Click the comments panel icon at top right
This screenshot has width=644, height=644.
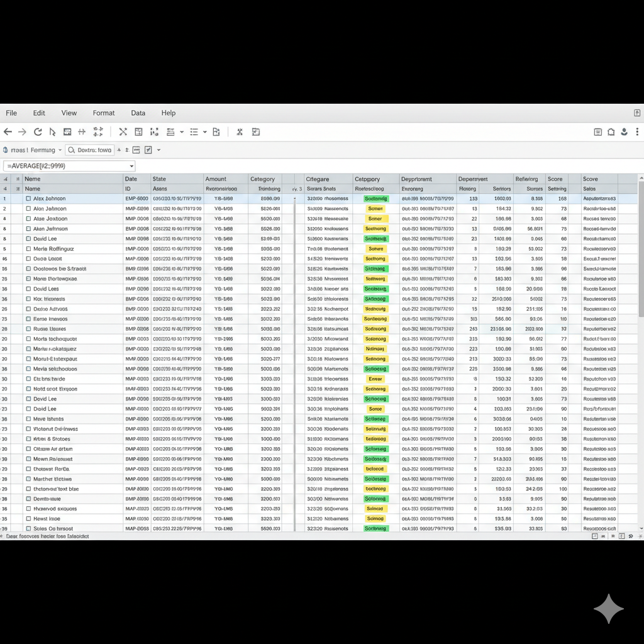598,132
